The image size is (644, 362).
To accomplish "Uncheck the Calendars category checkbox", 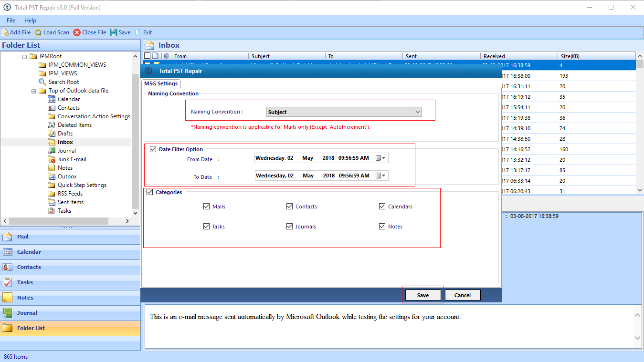I will (x=382, y=207).
